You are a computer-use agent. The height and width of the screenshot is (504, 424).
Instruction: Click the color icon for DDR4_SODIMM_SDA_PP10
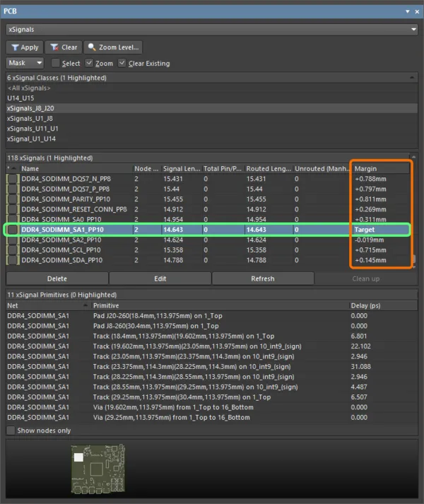(x=12, y=260)
